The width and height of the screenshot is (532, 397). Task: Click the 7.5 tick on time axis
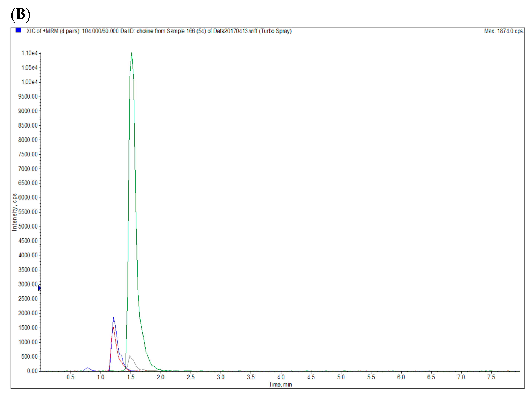click(x=491, y=377)
